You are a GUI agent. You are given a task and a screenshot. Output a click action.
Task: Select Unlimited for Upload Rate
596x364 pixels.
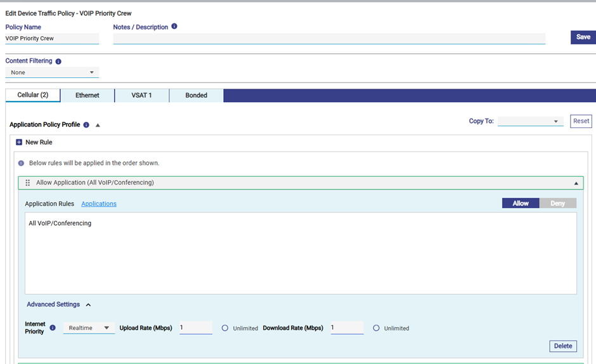225,328
